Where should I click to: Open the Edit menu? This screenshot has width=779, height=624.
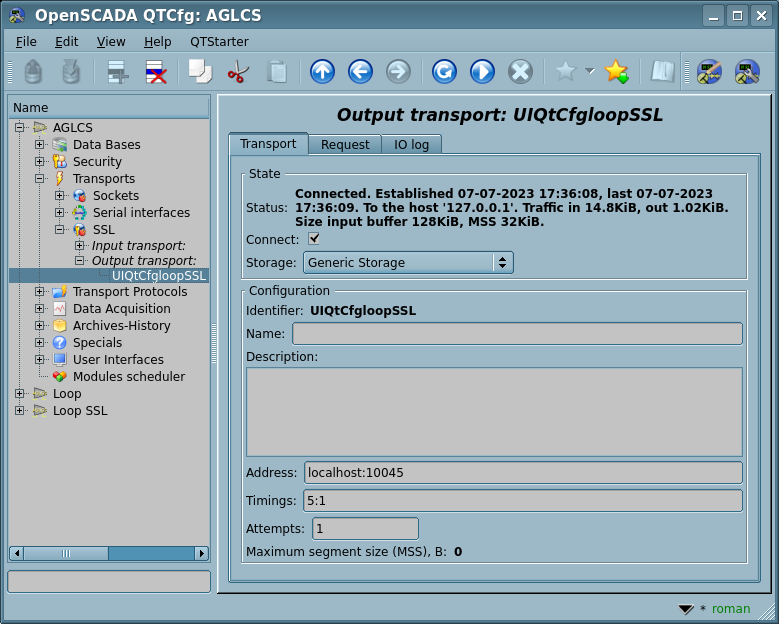[x=66, y=42]
